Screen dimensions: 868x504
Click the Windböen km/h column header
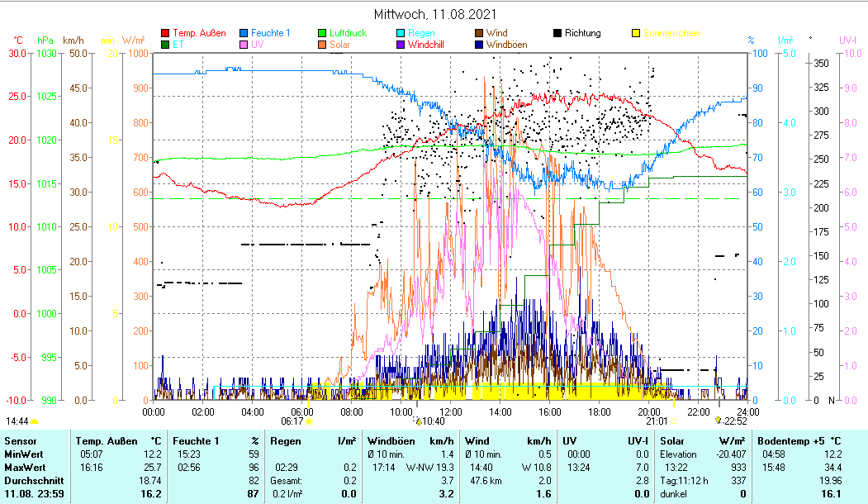[x=410, y=441]
